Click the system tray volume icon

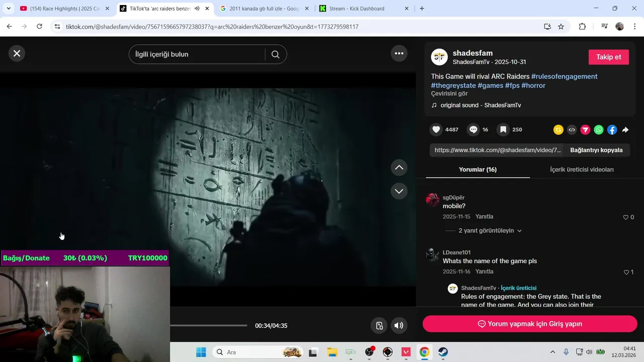click(x=589, y=352)
